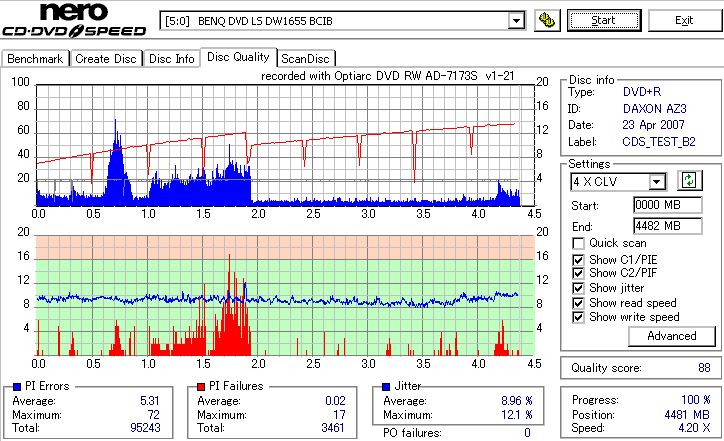The height and width of the screenshot is (441, 724).
Task: Click PI Errors average 5.31
Action: pos(150,401)
